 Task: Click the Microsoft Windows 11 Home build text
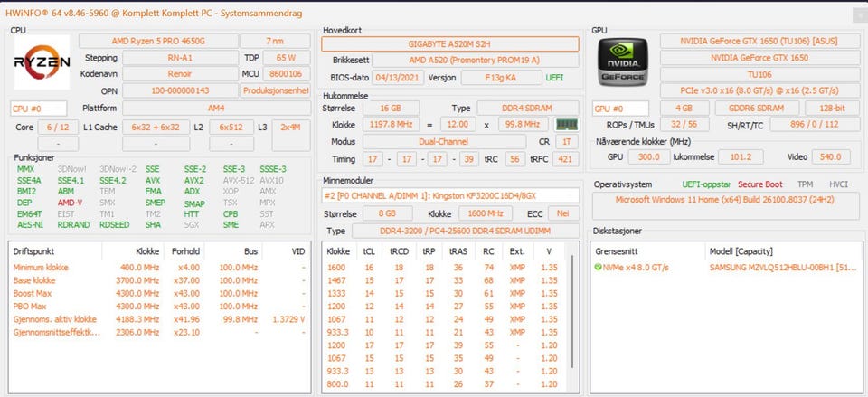[724, 200]
